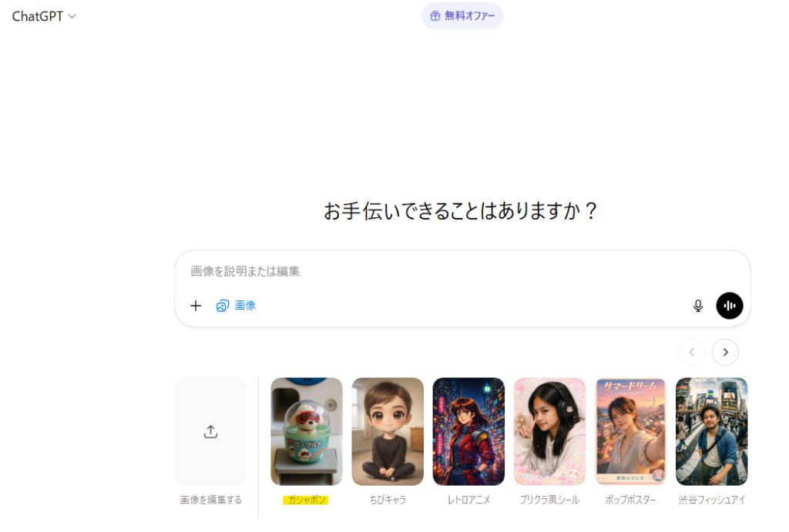Screen dimensions: 789x532
Task: Click the 画像を編集する label
Action: point(211,500)
